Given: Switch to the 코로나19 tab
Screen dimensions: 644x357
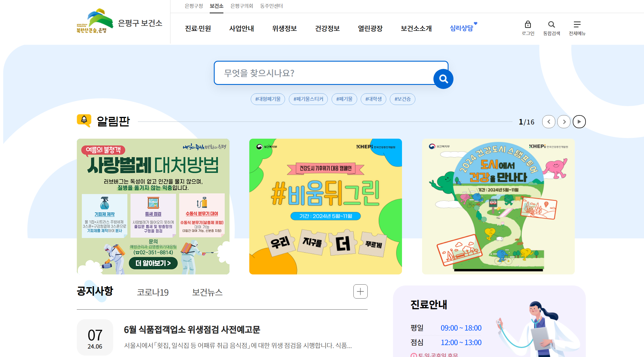Looking at the screenshot, I should click(153, 292).
